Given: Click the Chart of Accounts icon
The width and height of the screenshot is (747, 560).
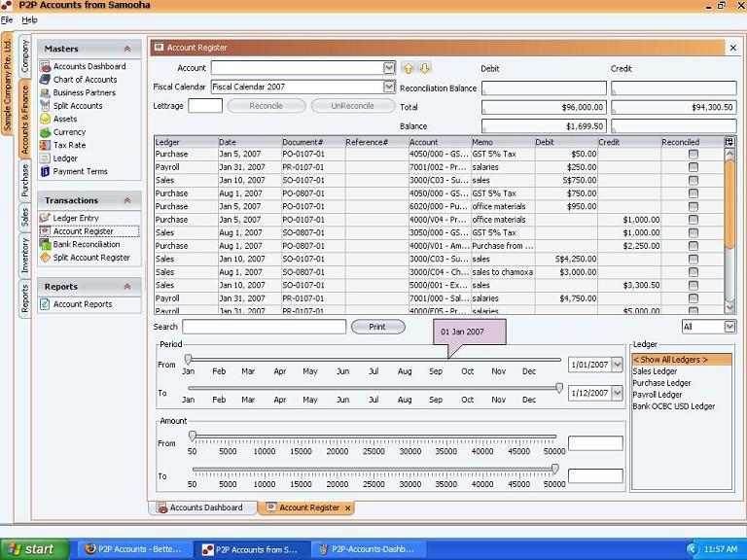Looking at the screenshot, I should [x=45, y=80].
